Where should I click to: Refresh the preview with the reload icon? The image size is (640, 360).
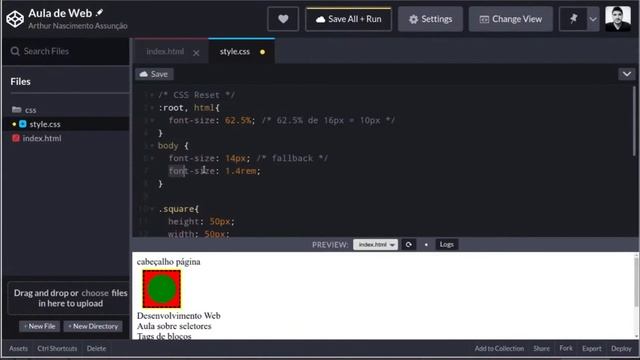coord(409,244)
